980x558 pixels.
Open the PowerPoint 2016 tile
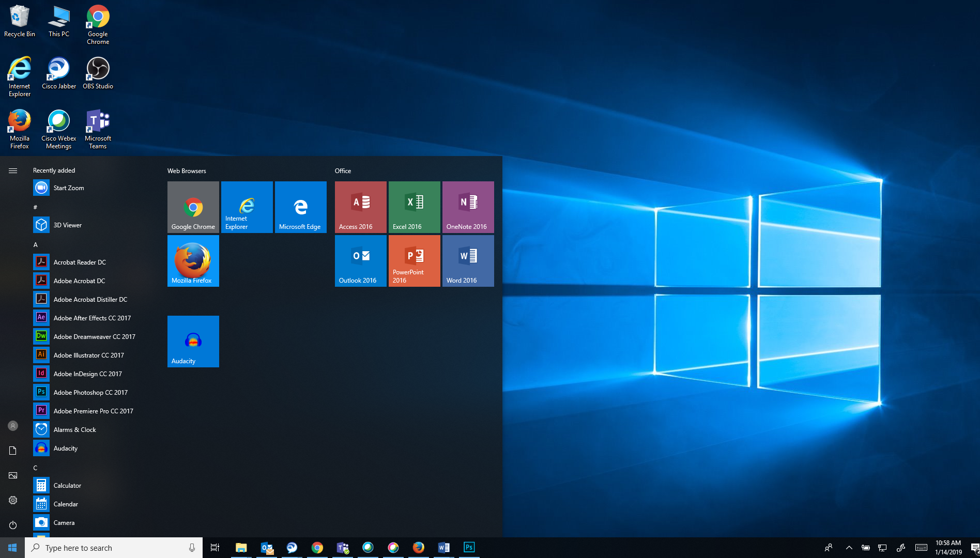[x=414, y=261]
